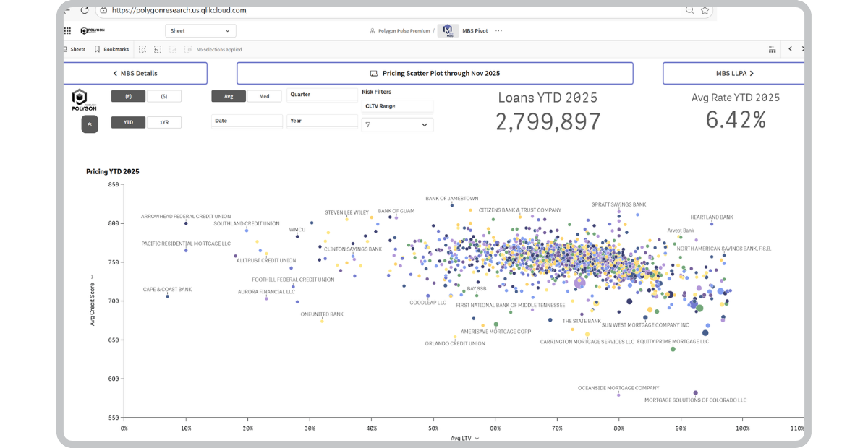Screen dimensions: 868x448
Task: Collapse the filter panel with the chevron
Action: (90, 124)
